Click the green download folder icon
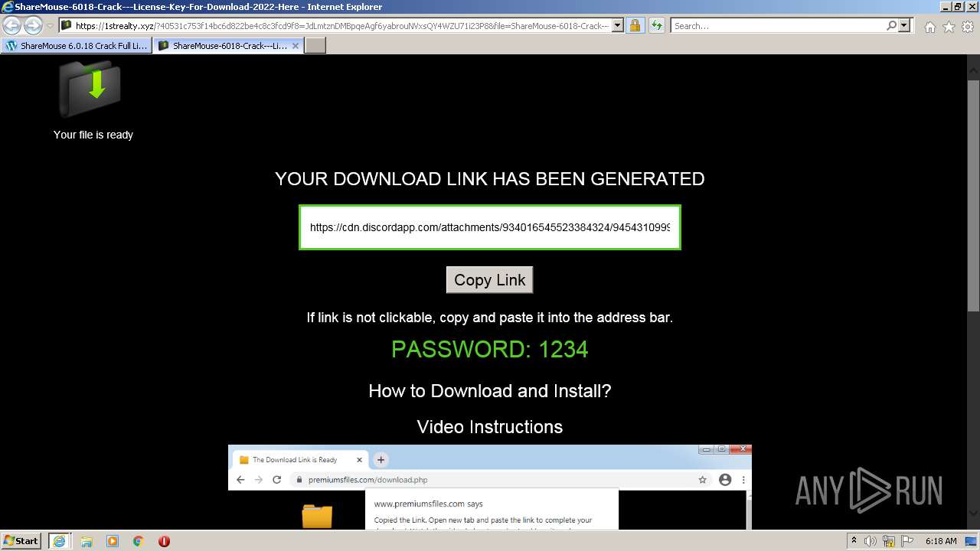 [x=90, y=88]
